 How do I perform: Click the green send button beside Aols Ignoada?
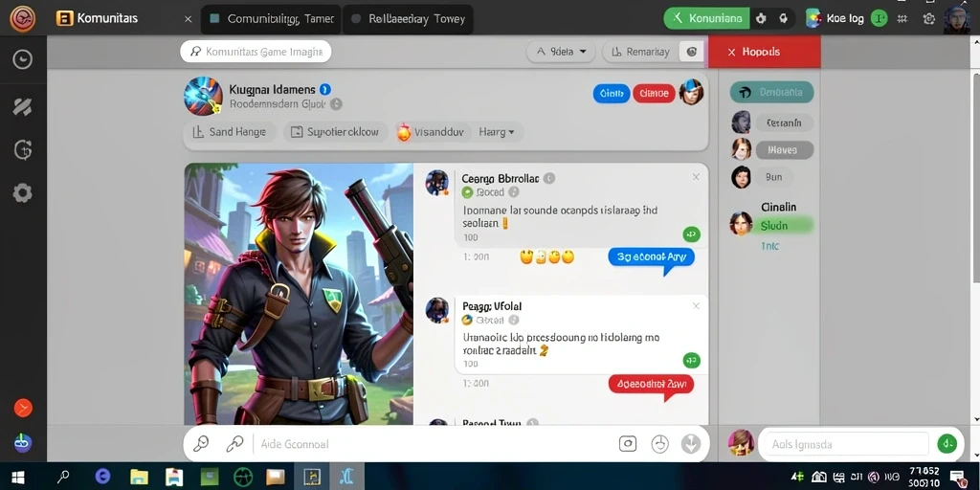pos(947,444)
